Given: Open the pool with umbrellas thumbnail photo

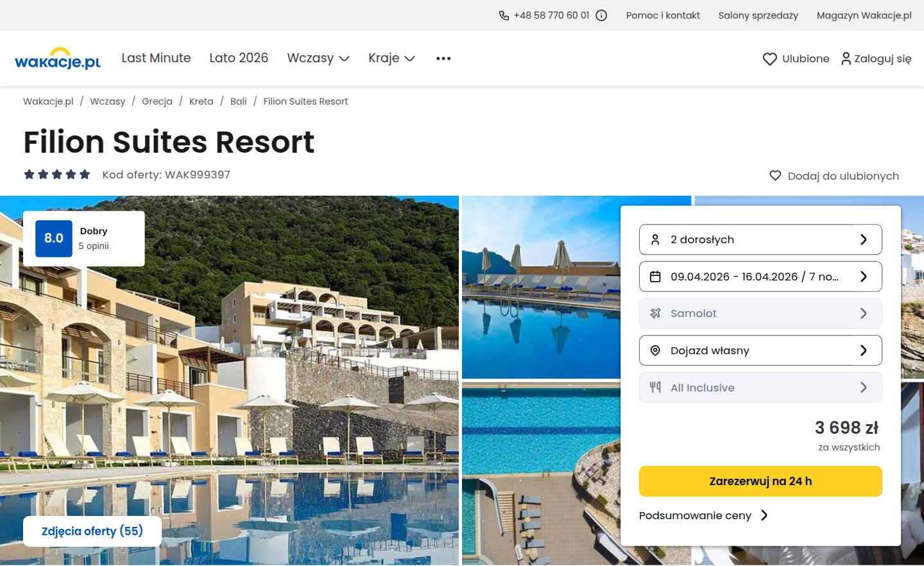Looking at the screenshot, I should point(541,287).
